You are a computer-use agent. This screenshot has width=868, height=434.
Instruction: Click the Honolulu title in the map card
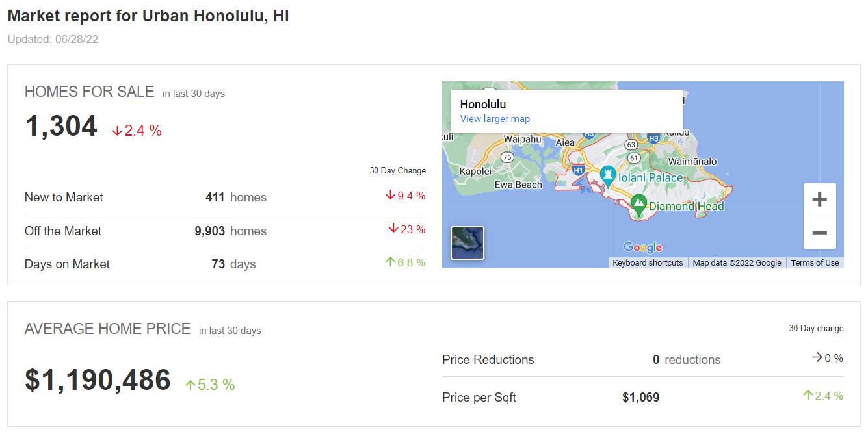pyautogui.click(x=482, y=104)
